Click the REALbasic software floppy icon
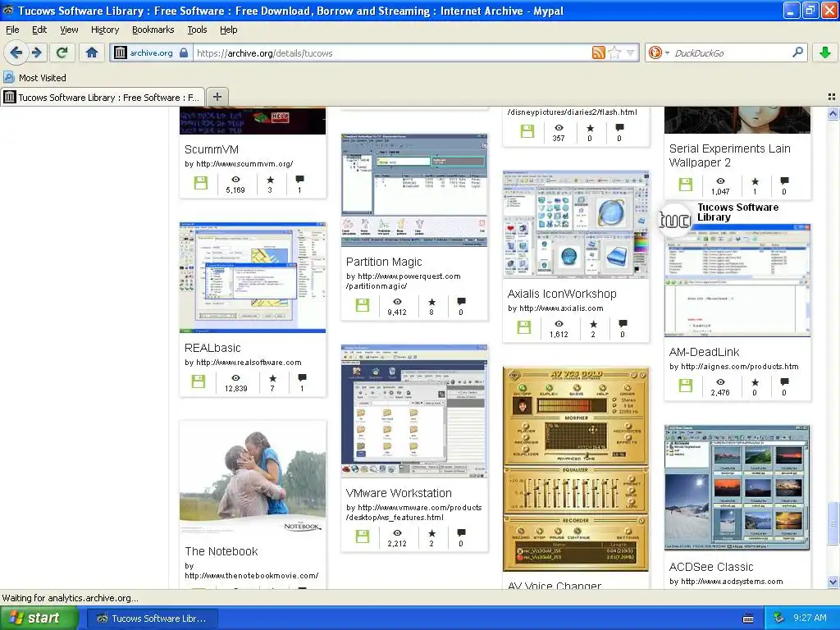This screenshot has width=840, height=630. [199, 381]
